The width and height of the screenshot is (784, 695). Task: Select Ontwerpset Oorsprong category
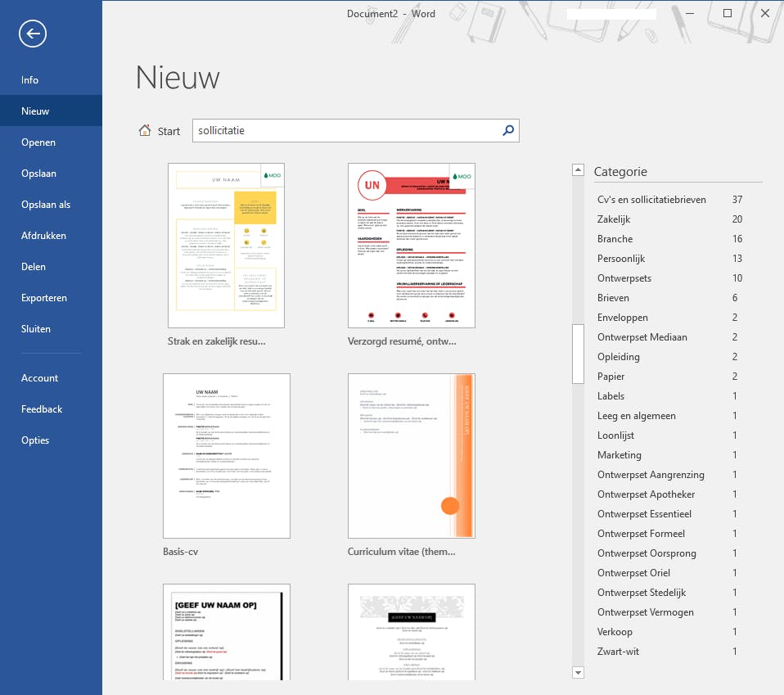point(670,553)
